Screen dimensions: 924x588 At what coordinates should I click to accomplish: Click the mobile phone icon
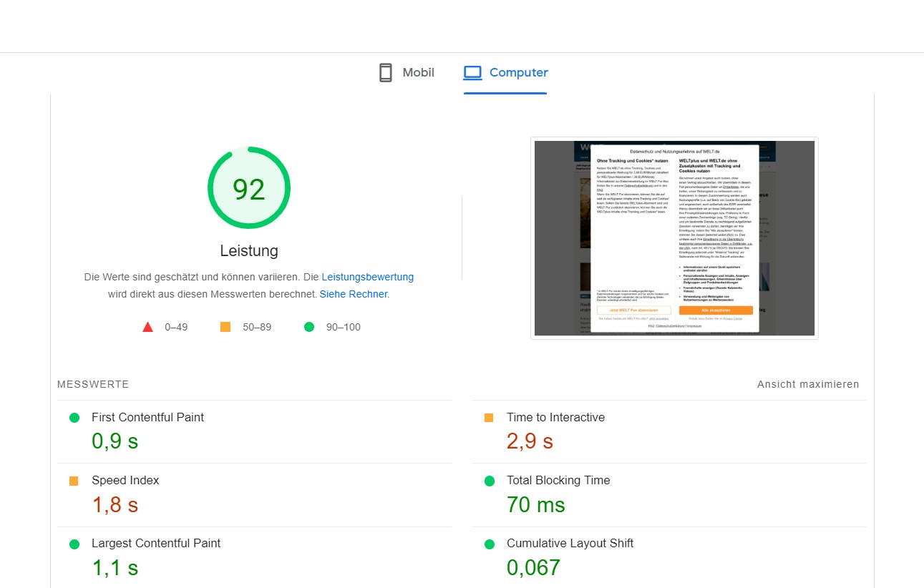point(386,73)
